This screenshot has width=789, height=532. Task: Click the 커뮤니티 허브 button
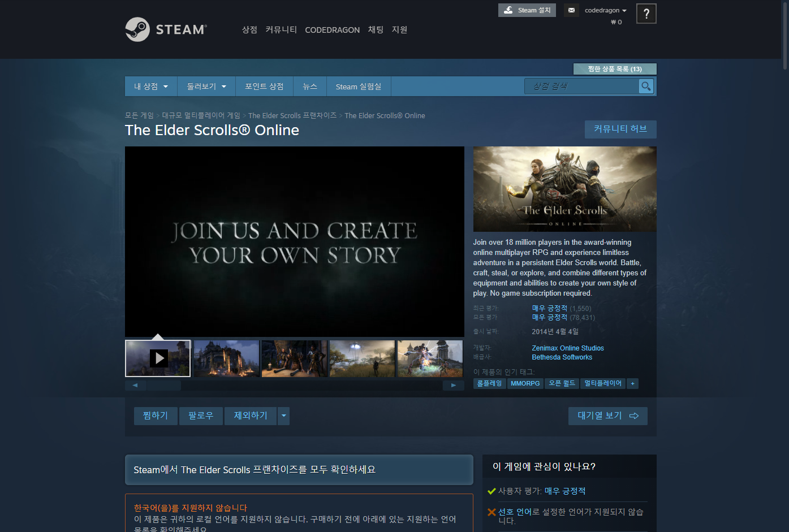(x=620, y=129)
